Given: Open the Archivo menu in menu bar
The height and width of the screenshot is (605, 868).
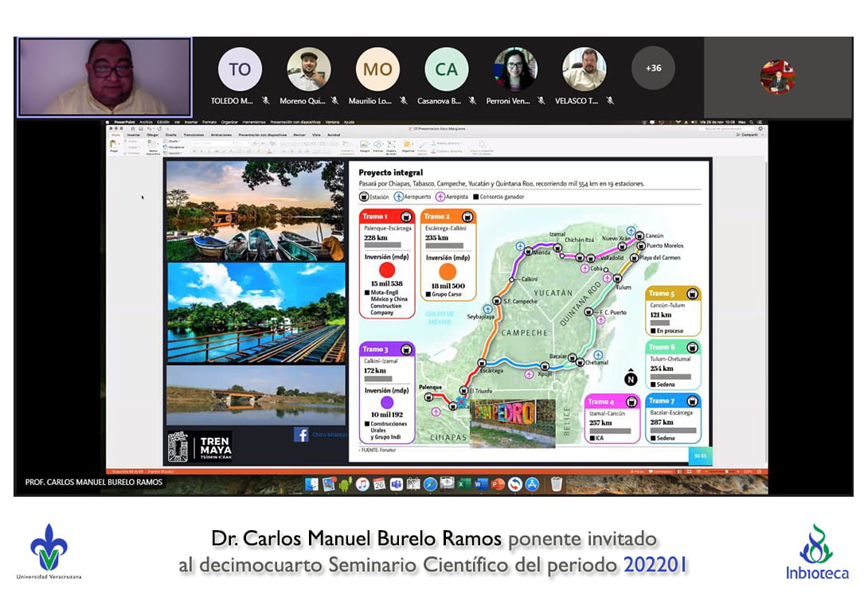Looking at the screenshot, I should (x=145, y=123).
